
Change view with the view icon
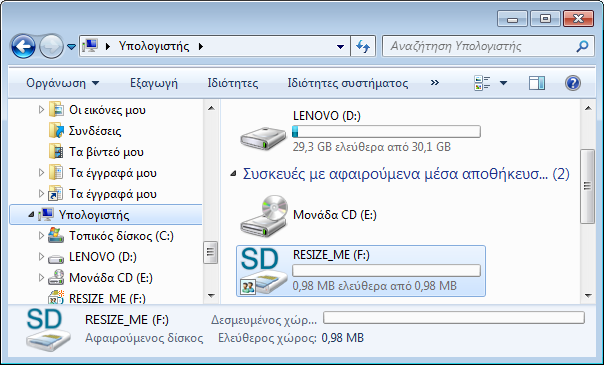click(482, 83)
